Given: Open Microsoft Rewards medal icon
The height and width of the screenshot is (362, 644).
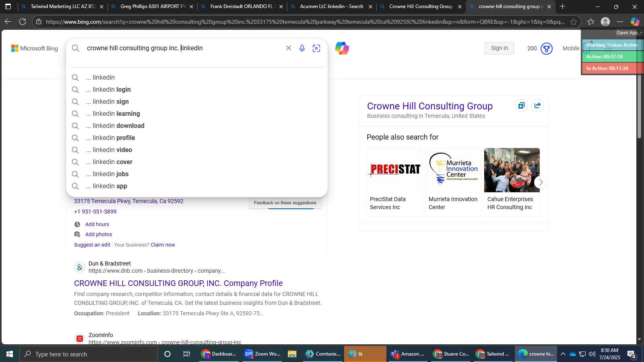Looking at the screenshot, I should (547, 49).
